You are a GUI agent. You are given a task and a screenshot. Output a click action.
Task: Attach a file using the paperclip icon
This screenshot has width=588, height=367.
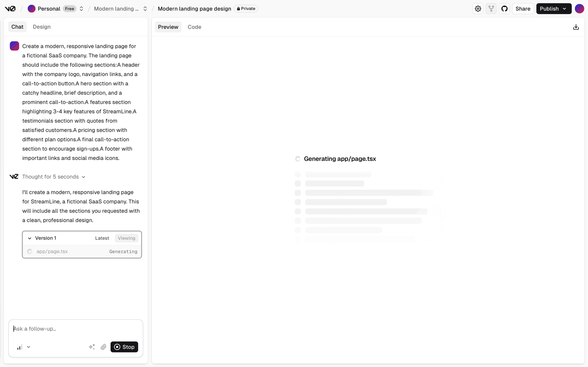(x=103, y=347)
